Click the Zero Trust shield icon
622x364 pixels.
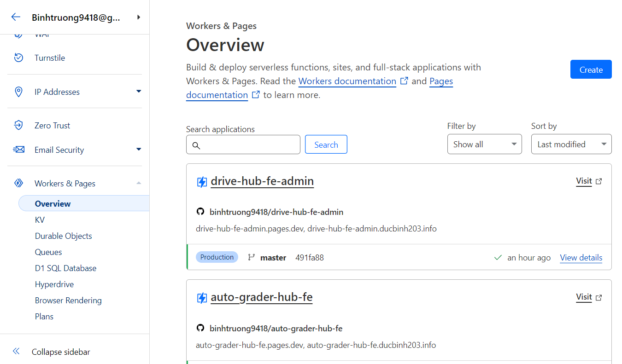pos(18,125)
